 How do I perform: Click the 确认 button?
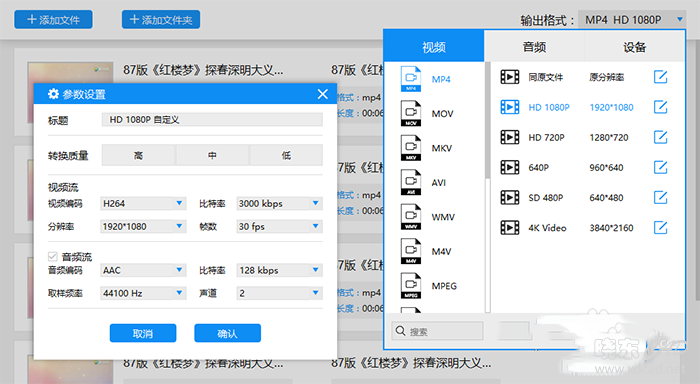click(x=227, y=333)
